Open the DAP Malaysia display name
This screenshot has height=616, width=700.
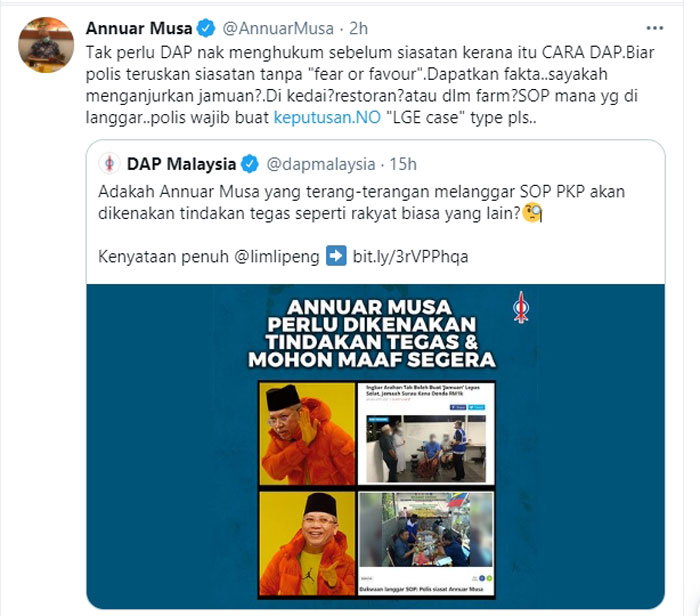click(x=181, y=164)
